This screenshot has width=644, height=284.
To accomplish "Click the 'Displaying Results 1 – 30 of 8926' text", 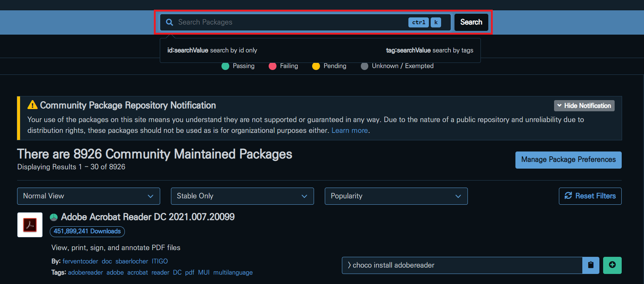I will 71,167.
